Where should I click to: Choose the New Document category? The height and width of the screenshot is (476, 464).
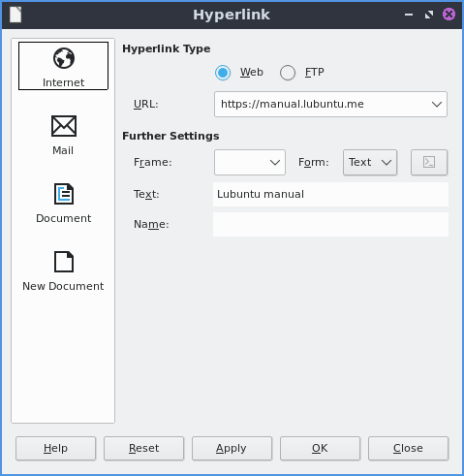[x=64, y=270]
